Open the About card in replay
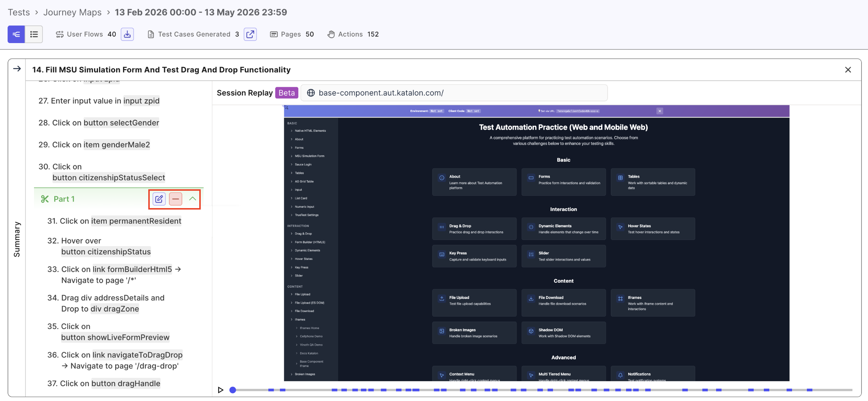Screen dimensions: 868x401 point(474,182)
